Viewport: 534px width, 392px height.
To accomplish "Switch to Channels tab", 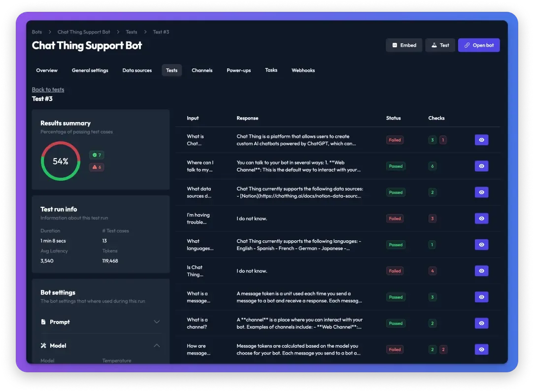I will coord(202,70).
